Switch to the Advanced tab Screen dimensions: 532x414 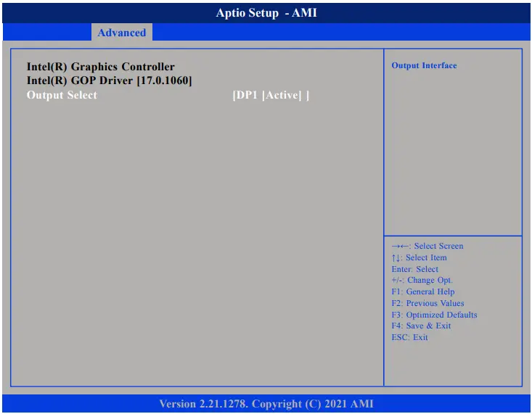point(122,33)
